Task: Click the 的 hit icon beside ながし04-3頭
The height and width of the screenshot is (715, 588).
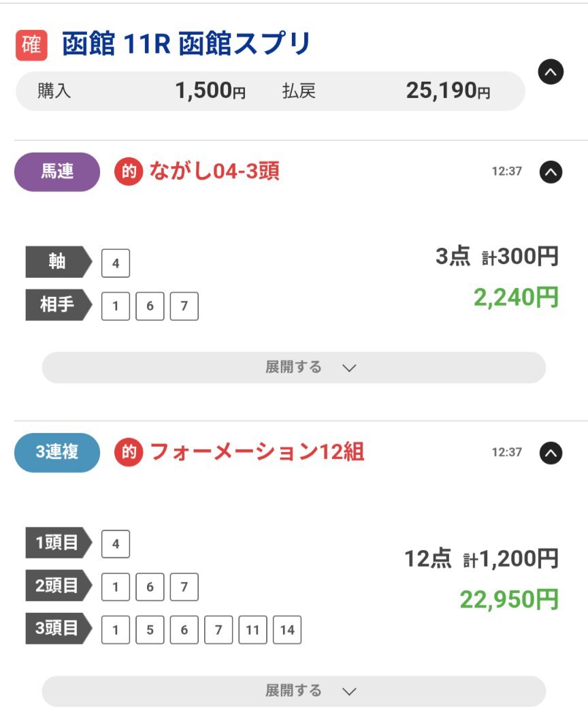Action: click(129, 172)
